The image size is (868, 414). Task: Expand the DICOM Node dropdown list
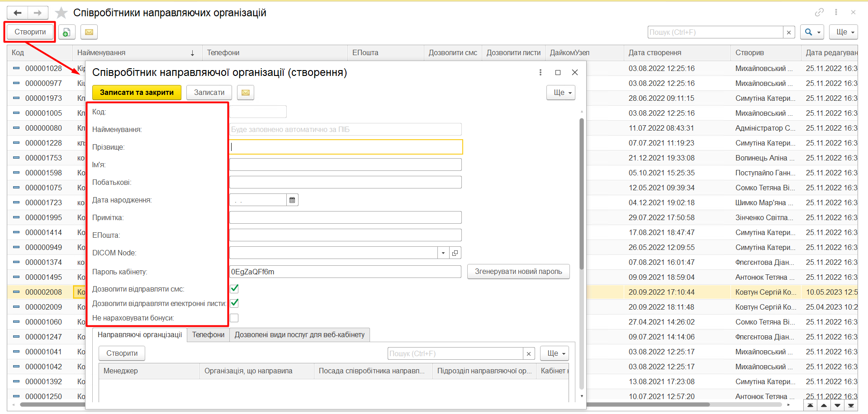tap(443, 253)
